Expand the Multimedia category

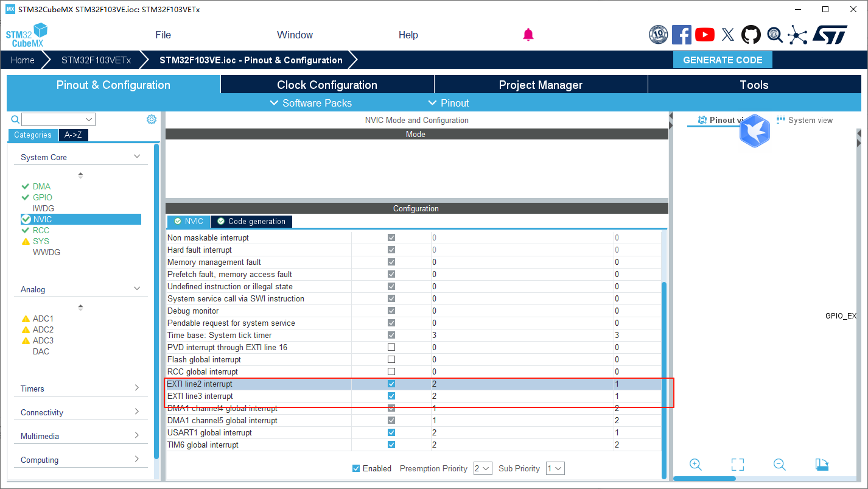pos(137,435)
